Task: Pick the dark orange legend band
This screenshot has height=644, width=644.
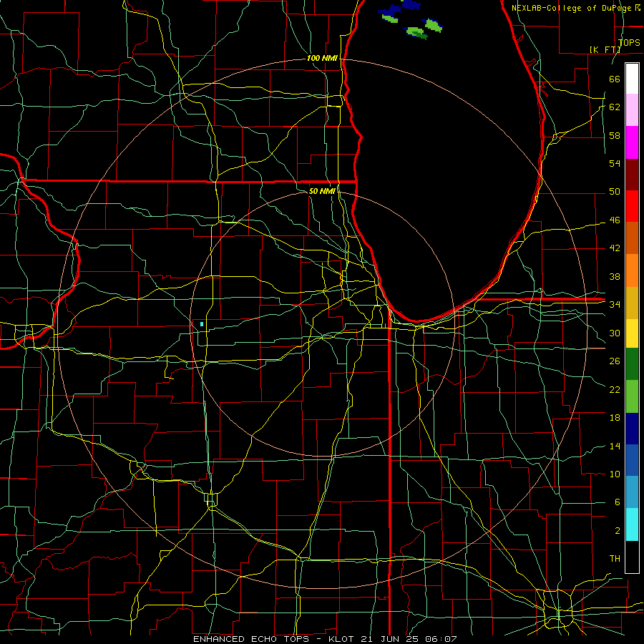Action: [632, 238]
